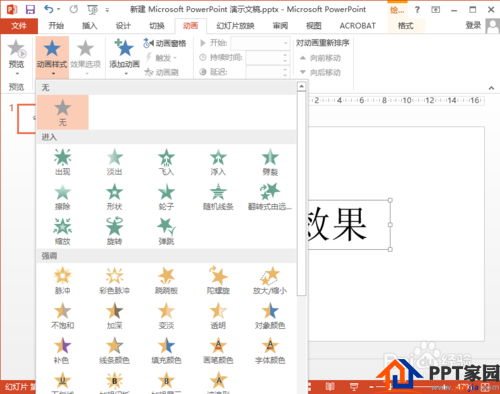Click the 效果 text box on slide
The image size is (500, 394).
(349, 225)
